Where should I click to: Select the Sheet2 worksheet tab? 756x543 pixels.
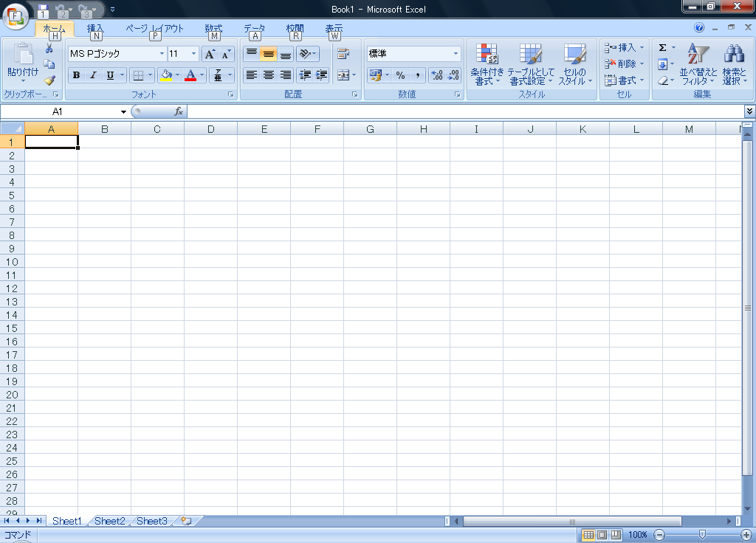(x=109, y=521)
